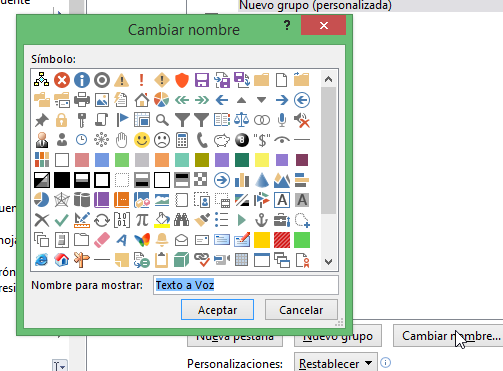Select the bell symbol
Viewport: 503px width, 371px height.
point(162,240)
